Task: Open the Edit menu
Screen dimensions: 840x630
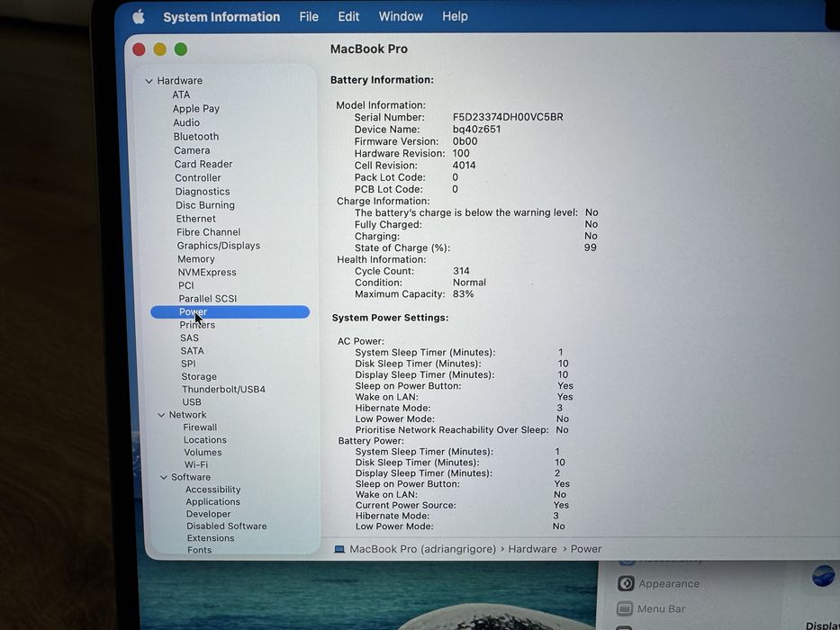Action: click(348, 16)
